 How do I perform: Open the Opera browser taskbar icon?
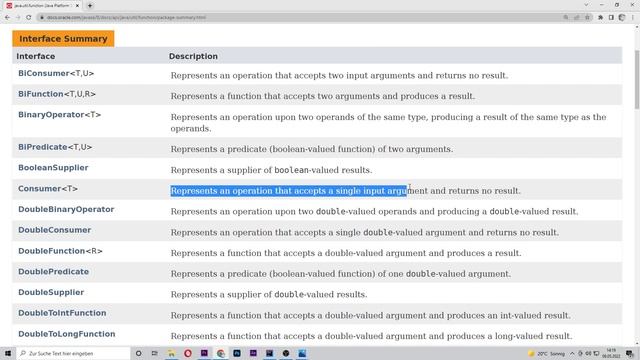pyautogui.click(x=188, y=353)
